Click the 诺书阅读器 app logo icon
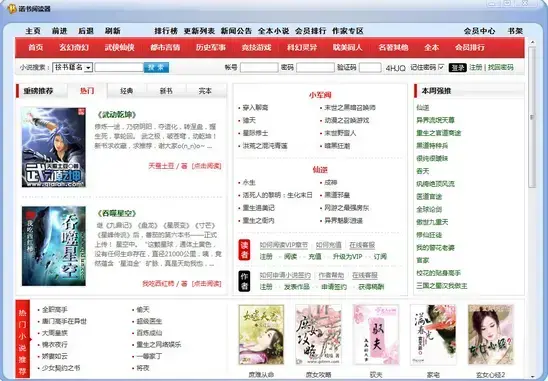Viewport: 548px width, 381px height. pos(12,8)
